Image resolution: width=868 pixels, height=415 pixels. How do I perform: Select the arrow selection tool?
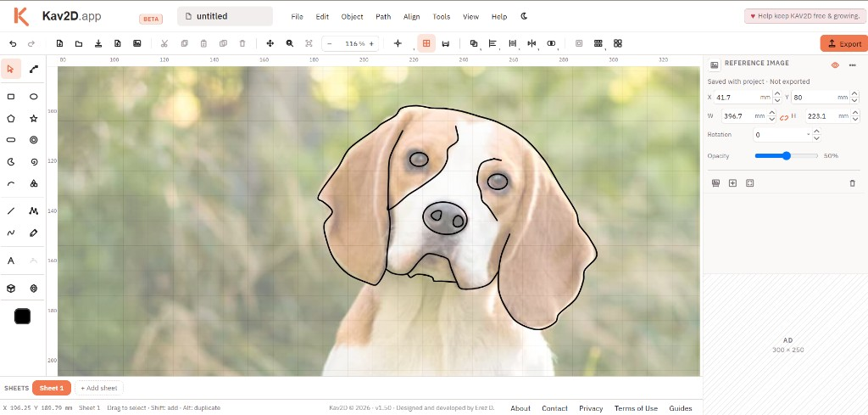pyautogui.click(x=11, y=70)
